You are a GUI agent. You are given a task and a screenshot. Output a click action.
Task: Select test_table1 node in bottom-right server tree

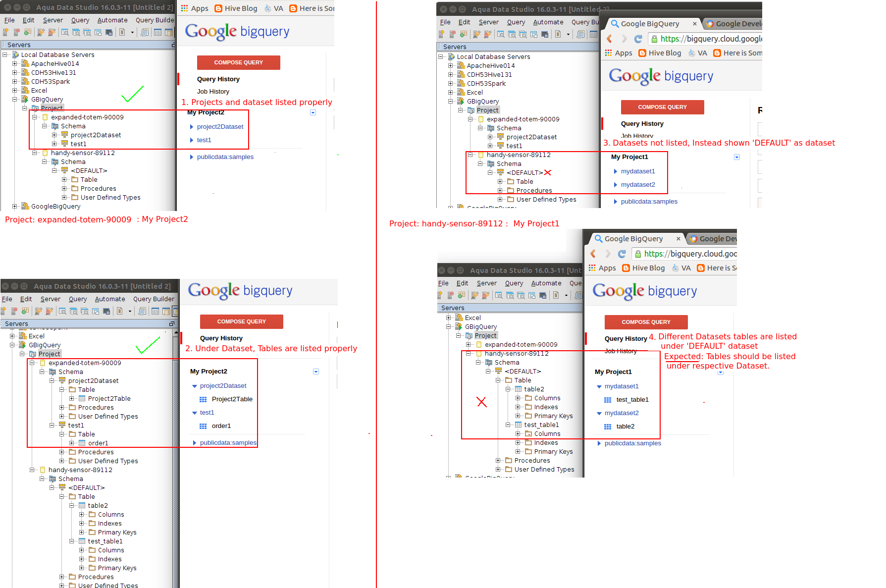coord(541,425)
